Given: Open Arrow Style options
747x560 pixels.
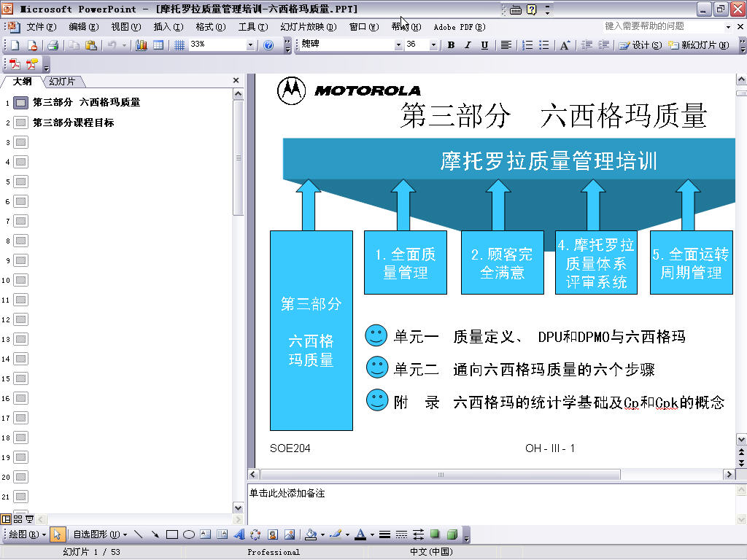Looking at the screenshot, I should pyautogui.click(x=418, y=534).
